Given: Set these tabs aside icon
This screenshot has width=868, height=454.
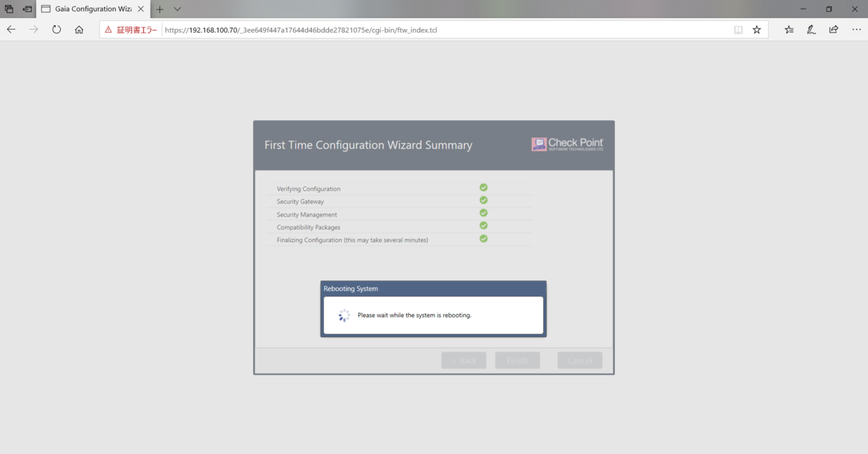Looking at the screenshot, I should pos(27,9).
